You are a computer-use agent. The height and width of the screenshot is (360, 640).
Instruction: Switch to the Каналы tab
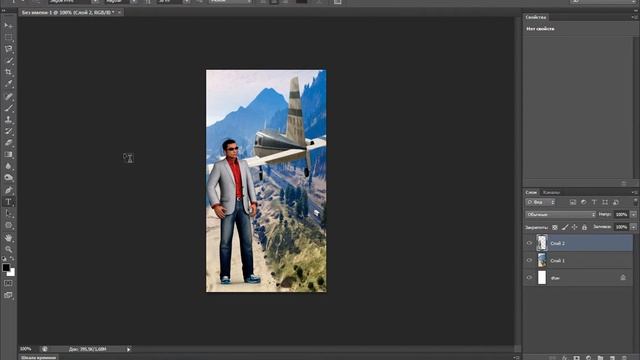coord(551,192)
